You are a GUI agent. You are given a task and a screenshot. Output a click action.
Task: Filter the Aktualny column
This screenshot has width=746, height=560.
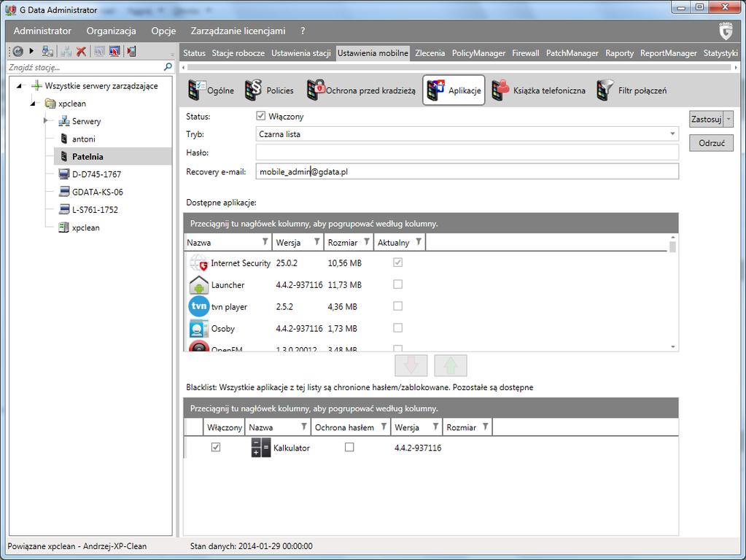[419, 241]
